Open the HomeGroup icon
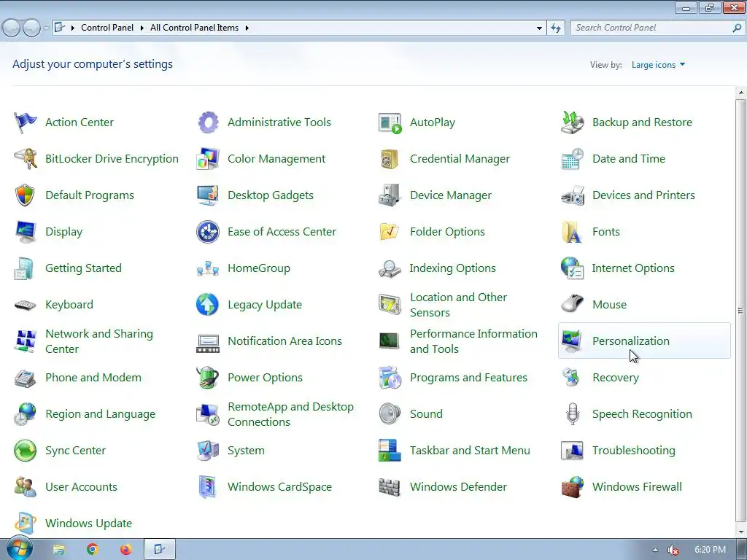 point(208,268)
